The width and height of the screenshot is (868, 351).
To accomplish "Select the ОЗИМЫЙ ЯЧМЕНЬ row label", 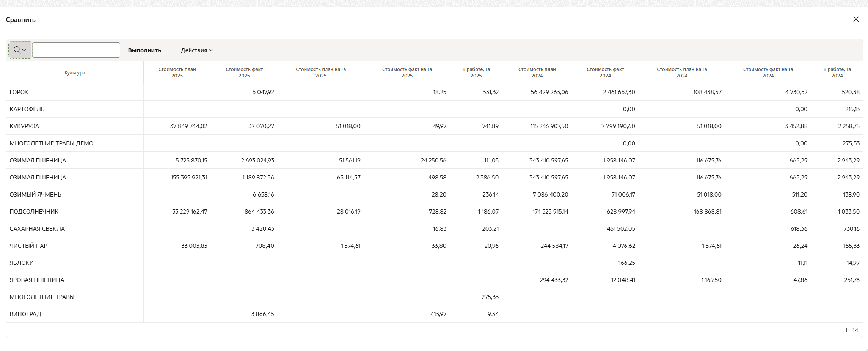I will [35, 195].
